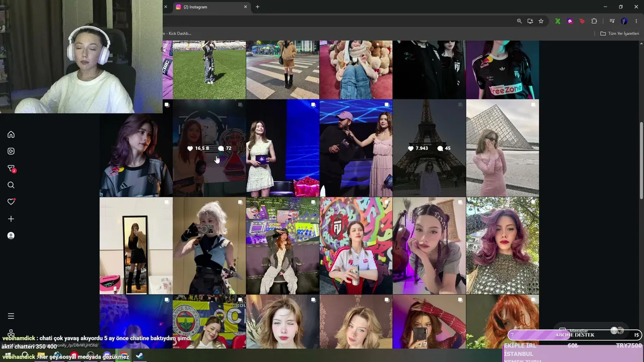
Task: Open Reels in Instagram sidebar
Action: 11,151
